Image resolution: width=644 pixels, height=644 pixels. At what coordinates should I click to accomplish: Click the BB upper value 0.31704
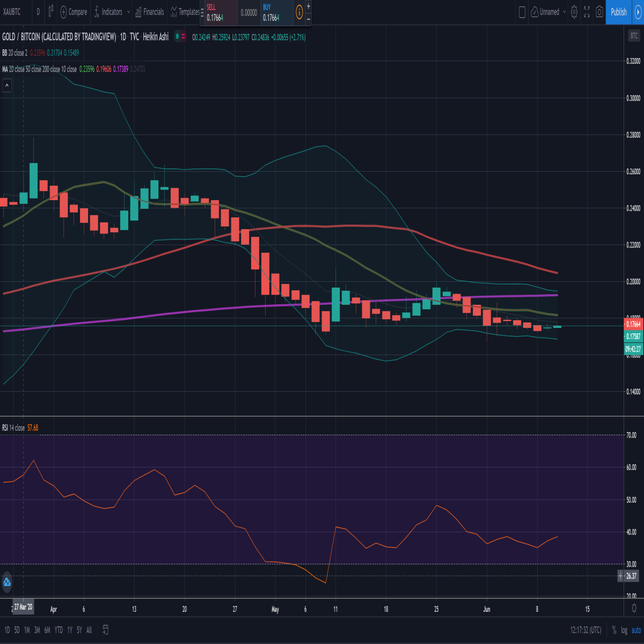(54, 53)
